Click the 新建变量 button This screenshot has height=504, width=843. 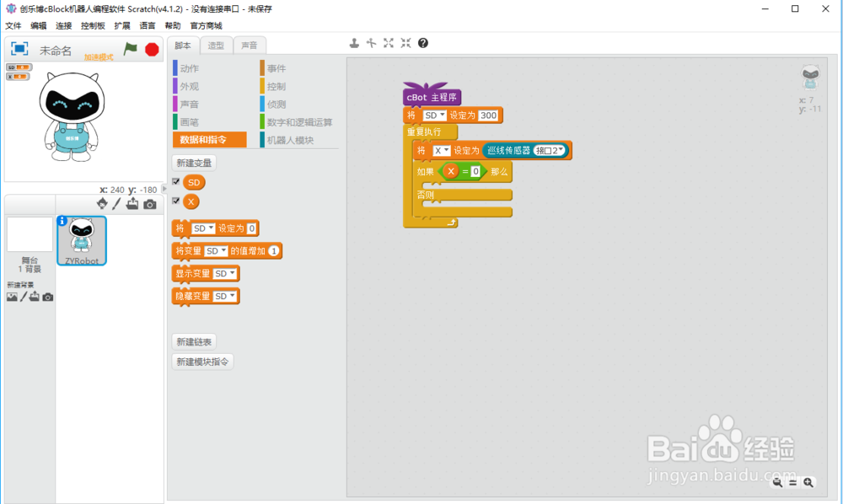(x=194, y=162)
